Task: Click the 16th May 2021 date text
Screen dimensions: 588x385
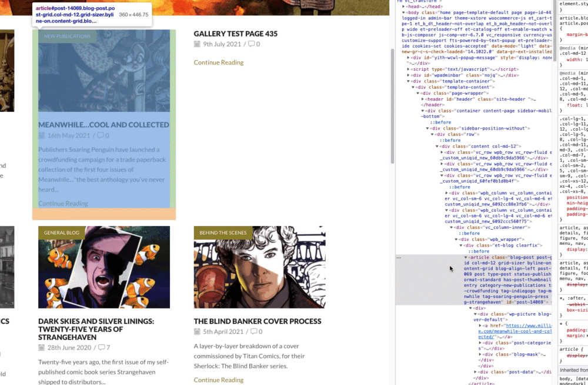Action: tap(69, 135)
